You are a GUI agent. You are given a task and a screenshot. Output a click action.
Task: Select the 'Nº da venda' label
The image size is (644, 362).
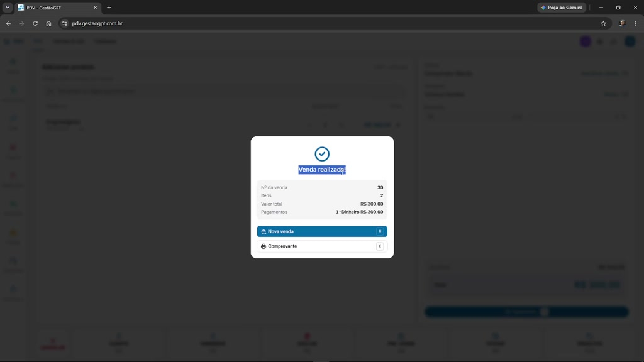(274, 187)
